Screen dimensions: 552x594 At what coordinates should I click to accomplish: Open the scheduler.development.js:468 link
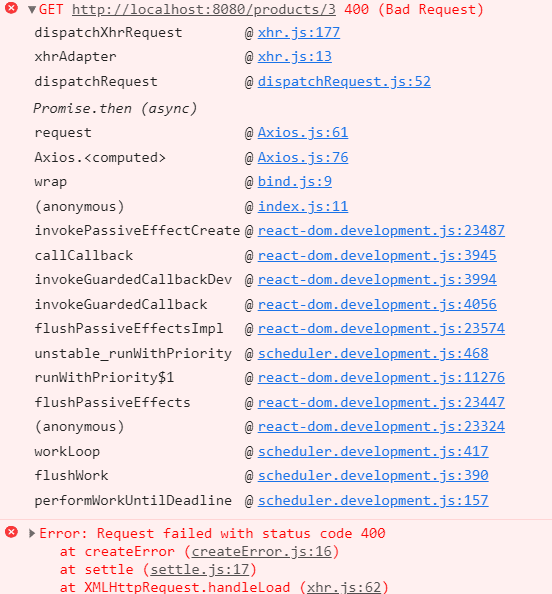click(x=373, y=354)
